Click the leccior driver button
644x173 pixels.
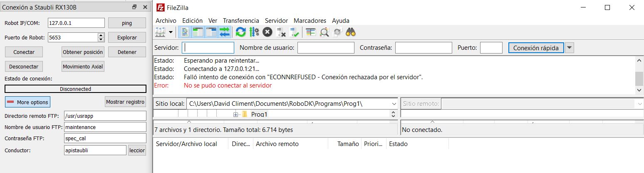click(x=137, y=150)
